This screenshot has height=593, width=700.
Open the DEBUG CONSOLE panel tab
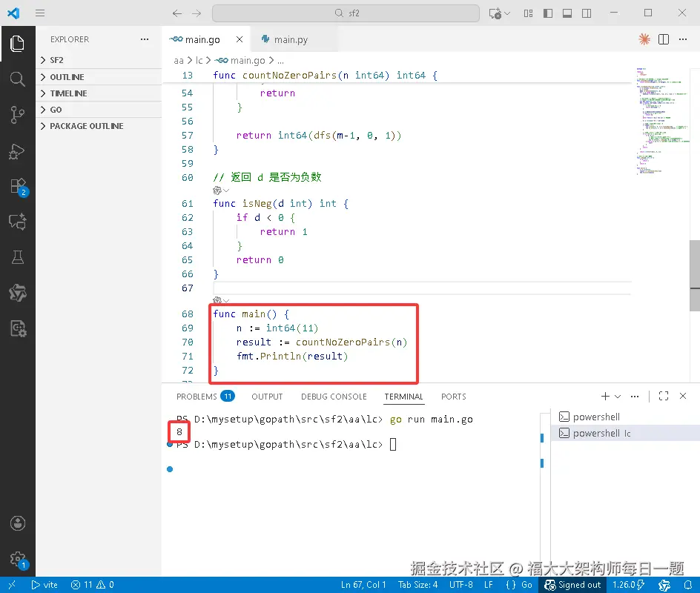tap(334, 397)
